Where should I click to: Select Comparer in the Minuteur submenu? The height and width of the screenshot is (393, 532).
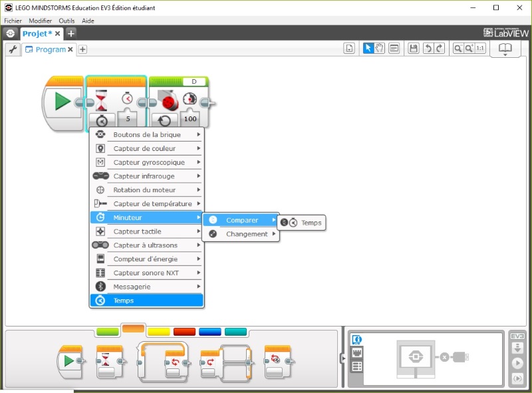pos(241,220)
